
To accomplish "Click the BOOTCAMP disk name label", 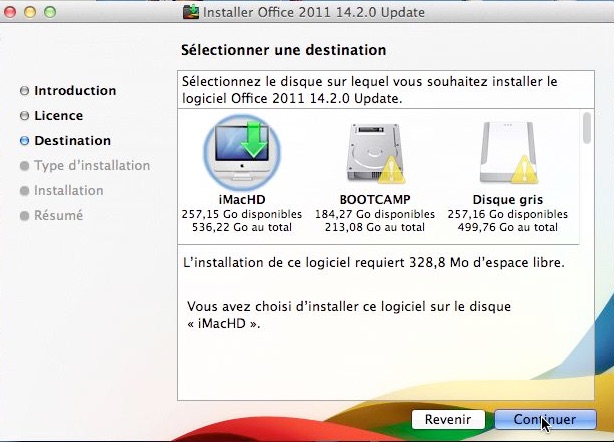I will pyautogui.click(x=375, y=200).
